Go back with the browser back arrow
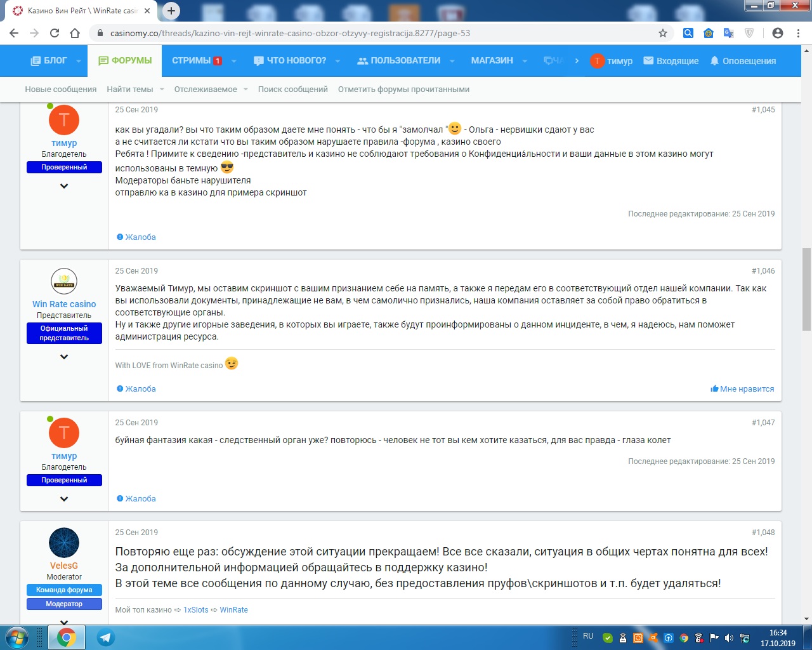812x650 pixels. [14, 33]
